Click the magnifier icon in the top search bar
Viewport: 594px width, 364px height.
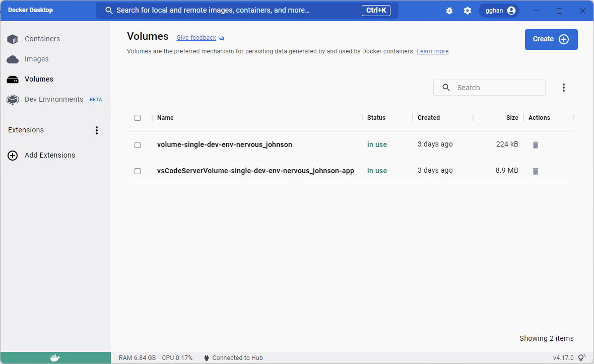(x=109, y=11)
